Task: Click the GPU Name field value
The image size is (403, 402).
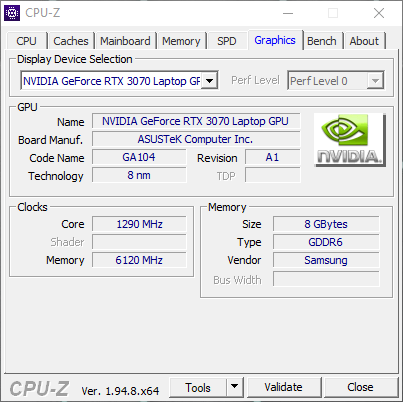Action: (x=196, y=121)
